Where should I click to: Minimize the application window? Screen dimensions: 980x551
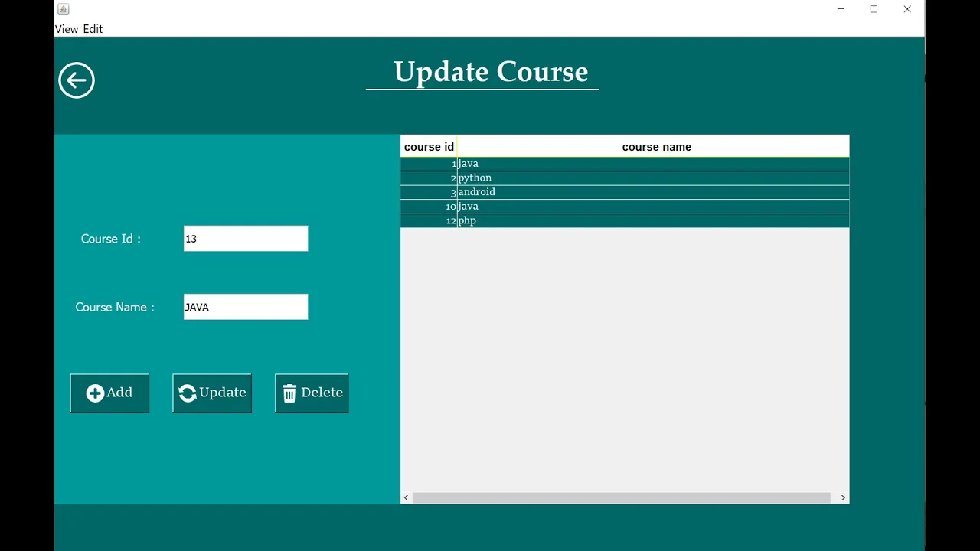(841, 9)
